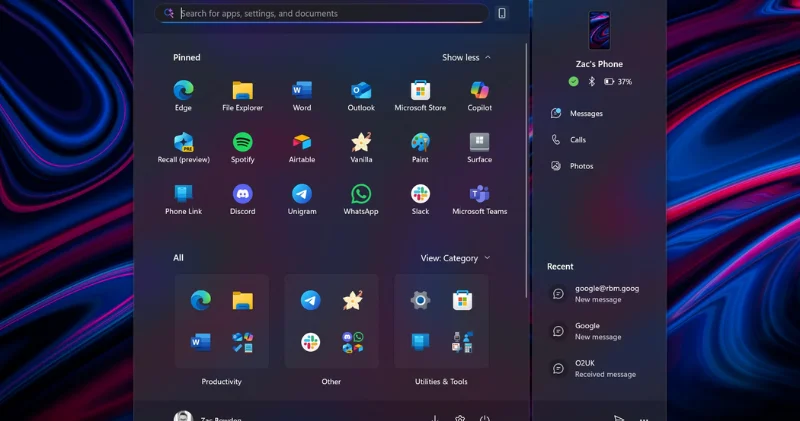Click the Bluetooth icon under Zac's Phone
This screenshot has height=421, width=800.
coord(591,81)
